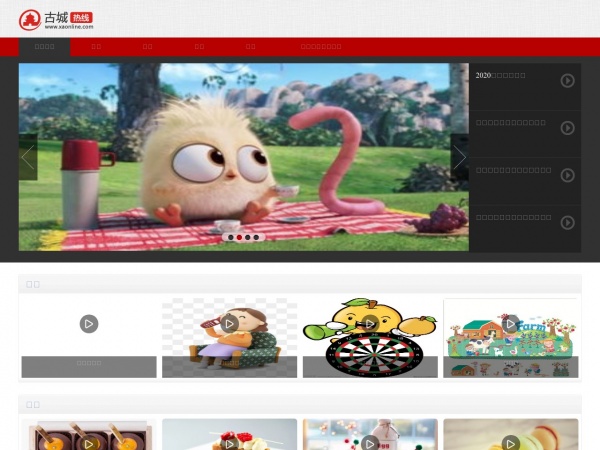Play the video titled starting with 2020
Image resolution: width=600 pixels, height=450 pixels.
click(567, 80)
